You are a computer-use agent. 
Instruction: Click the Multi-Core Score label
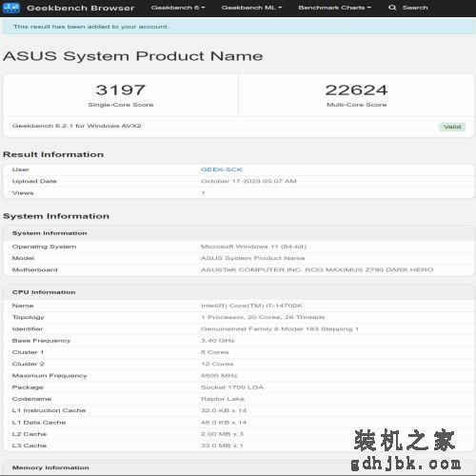pyautogui.click(x=356, y=105)
